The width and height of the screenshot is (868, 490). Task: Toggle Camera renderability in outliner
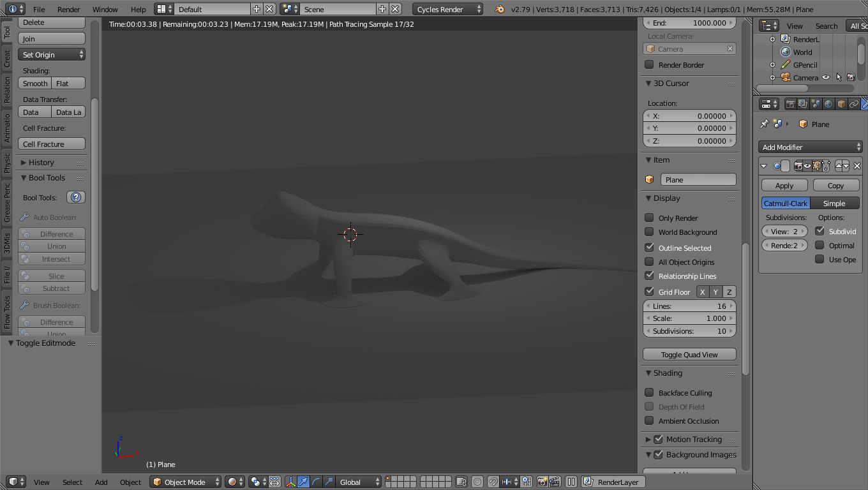coord(851,77)
